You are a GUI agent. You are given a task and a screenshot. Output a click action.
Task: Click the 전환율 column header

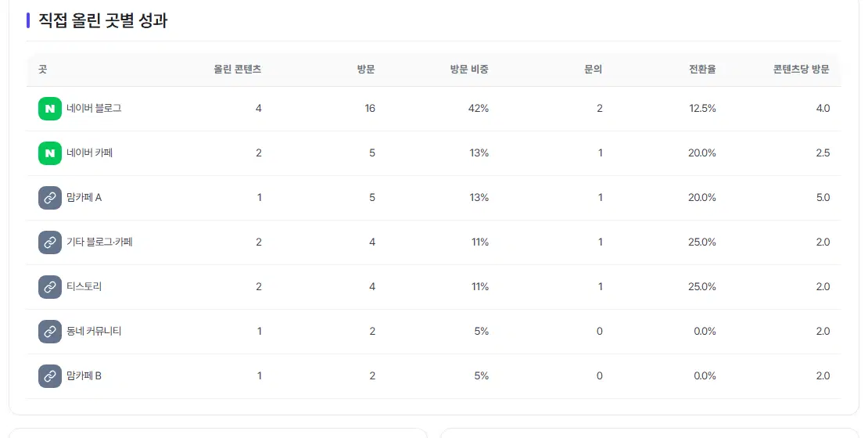coord(702,69)
